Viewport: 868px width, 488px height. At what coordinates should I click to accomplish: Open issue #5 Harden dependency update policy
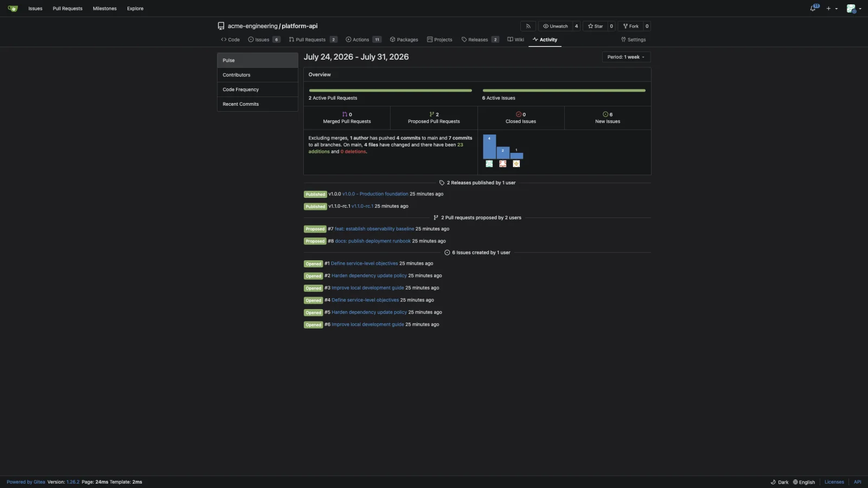[x=369, y=312]
